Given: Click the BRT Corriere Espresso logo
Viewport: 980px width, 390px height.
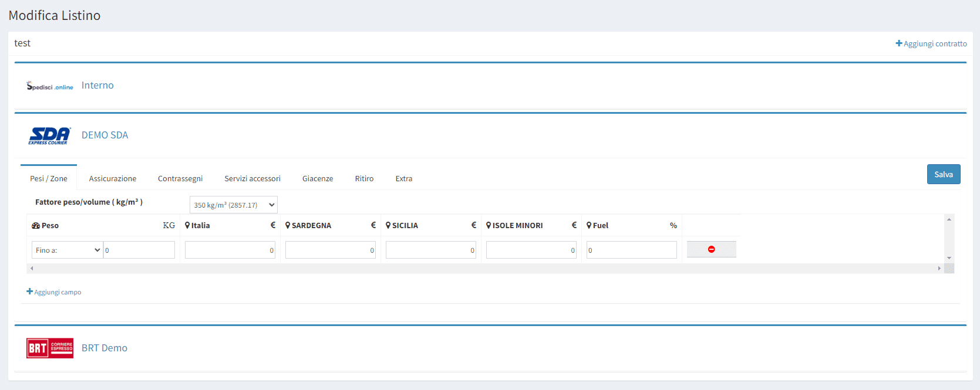Looking at the screenshot, I should click(50, 348).
